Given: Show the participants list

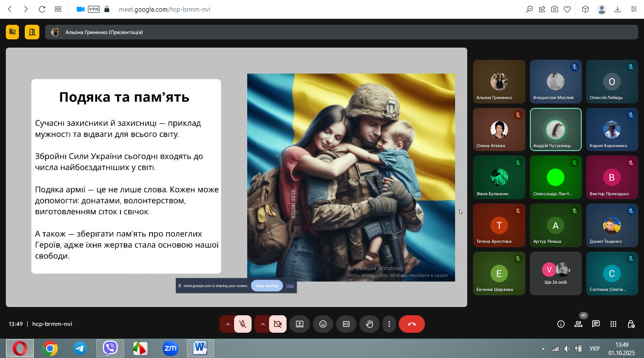Looking at the screenshot, I should pyautogui.click(x=578, y=324).
